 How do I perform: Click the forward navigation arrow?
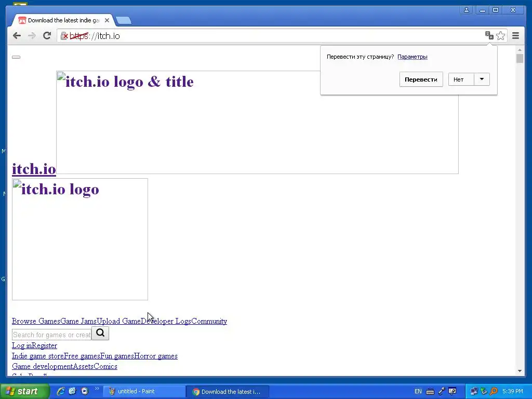point(32,36)
